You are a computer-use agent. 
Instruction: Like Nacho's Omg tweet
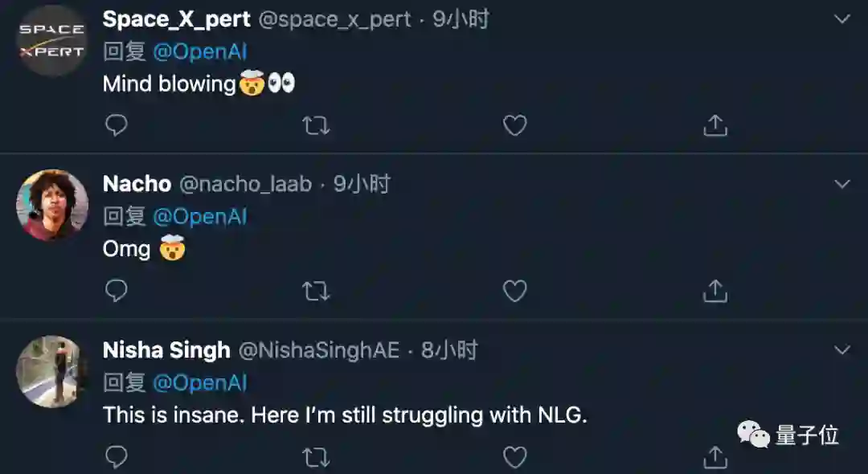click(514, 291)
